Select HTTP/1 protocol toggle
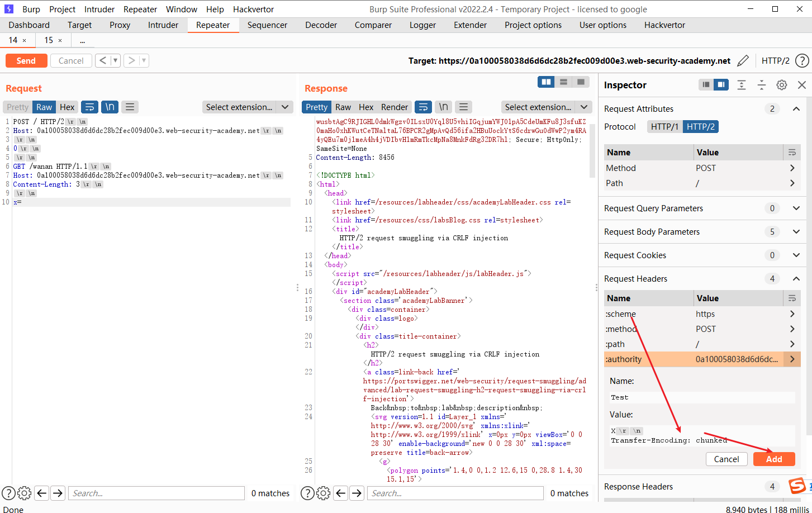812x513 pixels. click(x=664, y=127)
